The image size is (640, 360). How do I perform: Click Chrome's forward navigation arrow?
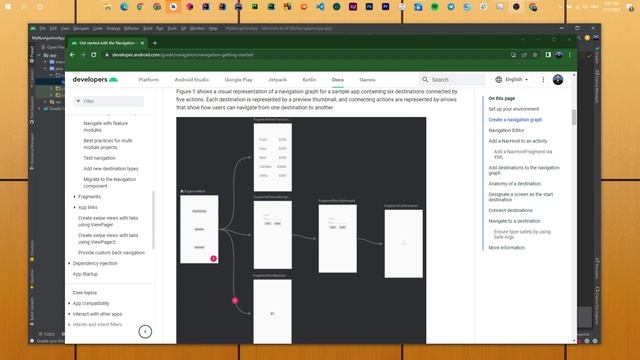click(83, 55)
